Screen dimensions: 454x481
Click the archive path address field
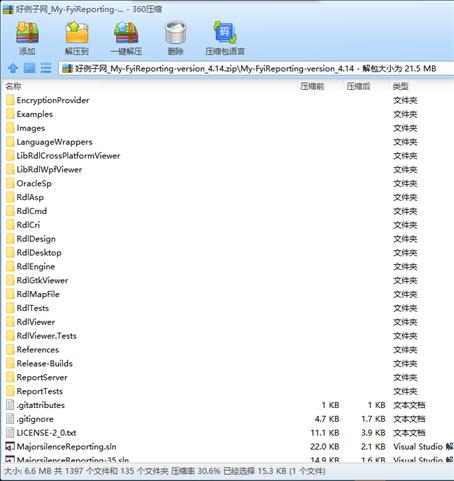[x=257, y=69]
